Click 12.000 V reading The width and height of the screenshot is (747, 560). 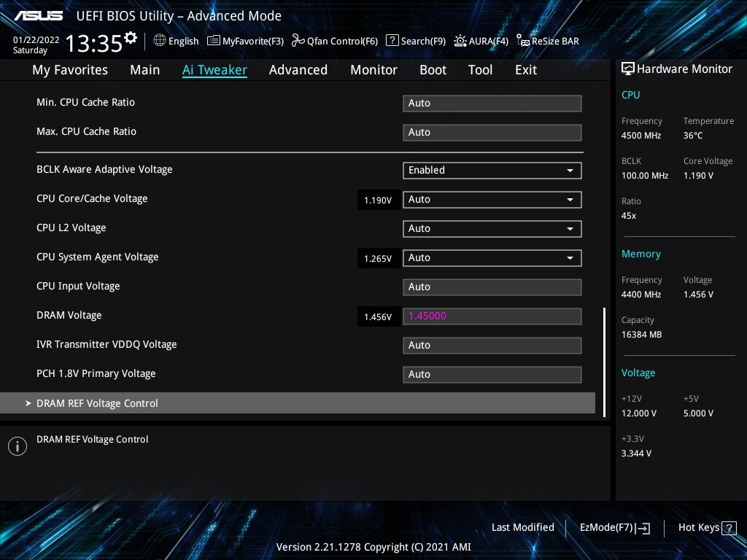pos(638,413)
